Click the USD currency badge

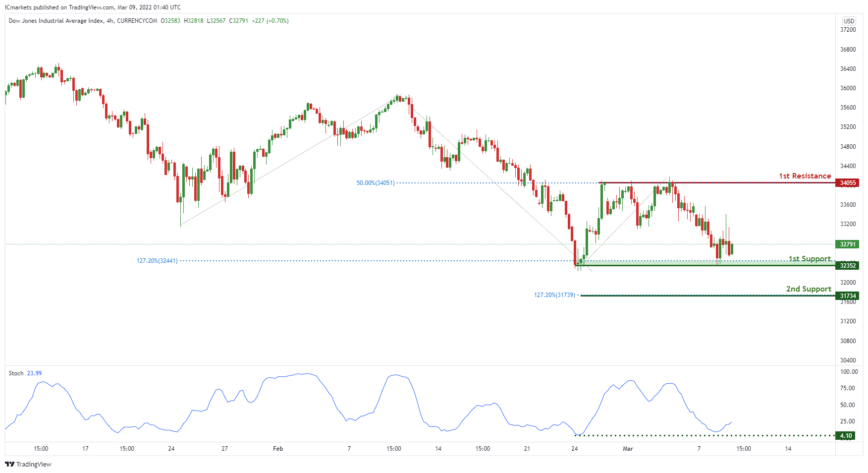coord(849,21)
